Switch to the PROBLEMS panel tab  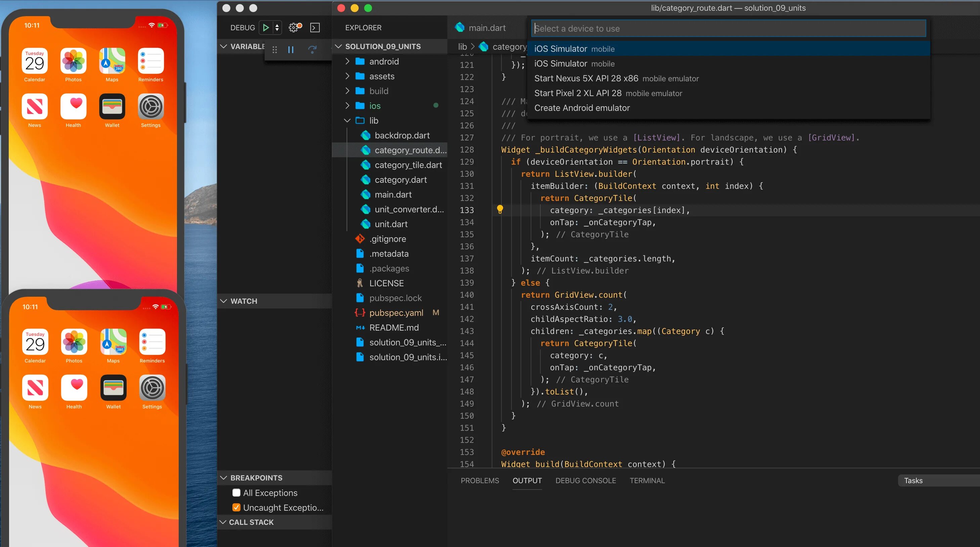point(480,480)
